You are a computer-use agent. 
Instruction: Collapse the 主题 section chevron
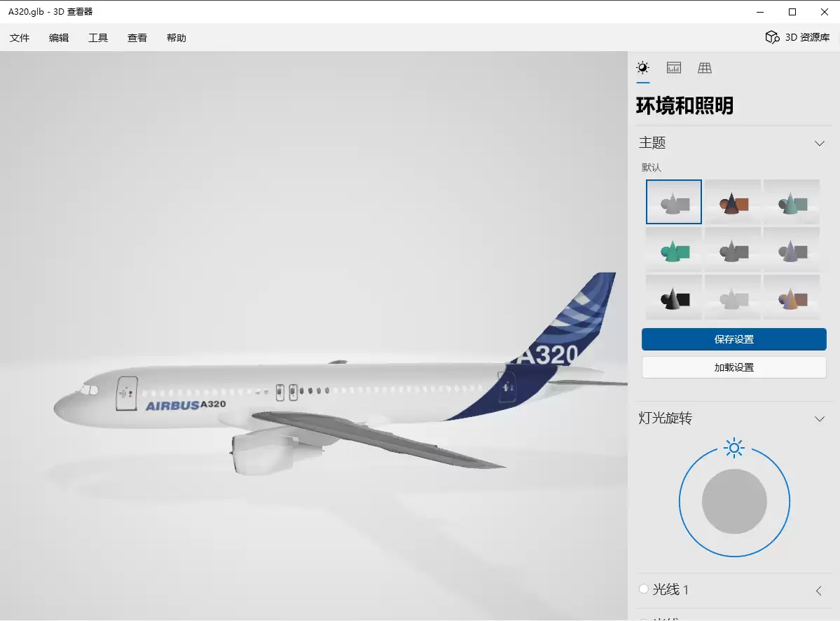(819, 143)
